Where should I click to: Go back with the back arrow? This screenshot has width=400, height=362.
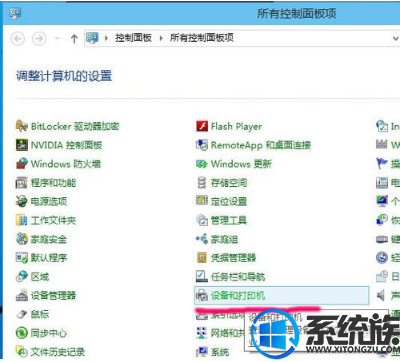pyautogui.click(x=18, y=39)
